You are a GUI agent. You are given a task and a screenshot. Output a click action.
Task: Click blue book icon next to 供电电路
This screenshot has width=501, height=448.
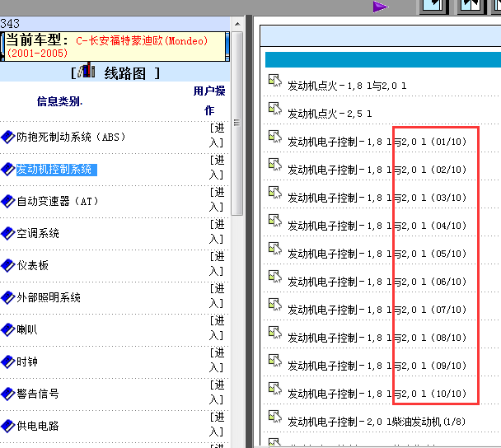(x=7, y=426)
